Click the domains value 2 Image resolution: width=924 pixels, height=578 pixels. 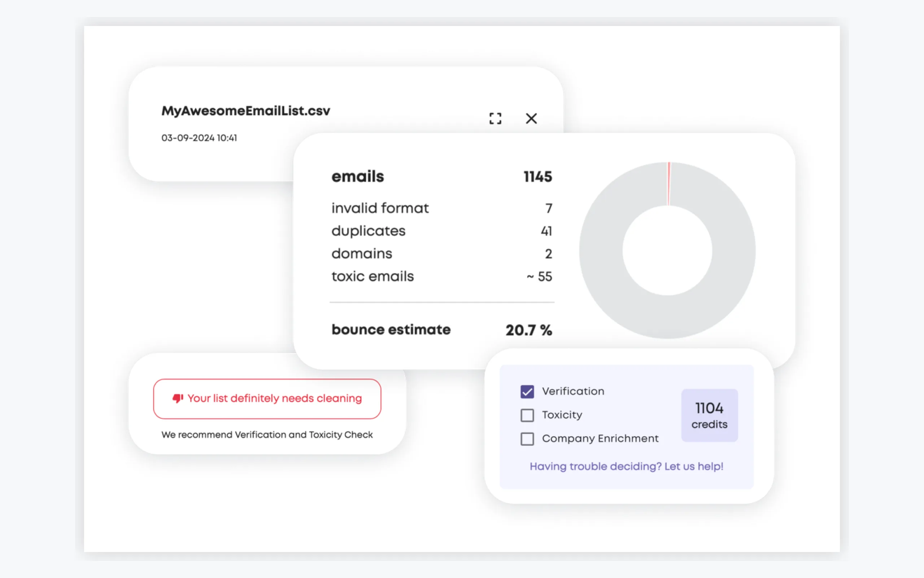(x=548, y=254)
